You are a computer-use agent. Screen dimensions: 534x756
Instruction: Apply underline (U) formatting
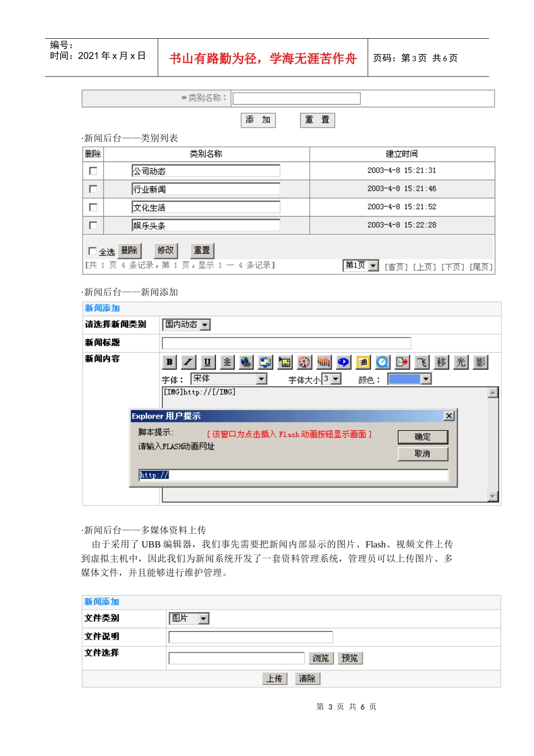pyautogui.click(x=207, y=362)
